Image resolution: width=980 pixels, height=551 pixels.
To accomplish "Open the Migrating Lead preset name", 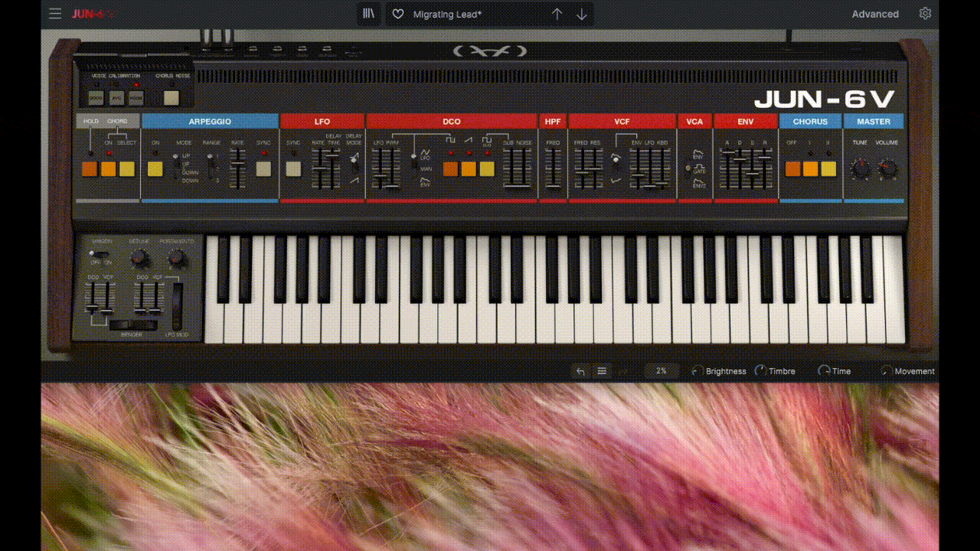I will click(x=447, y=15).
